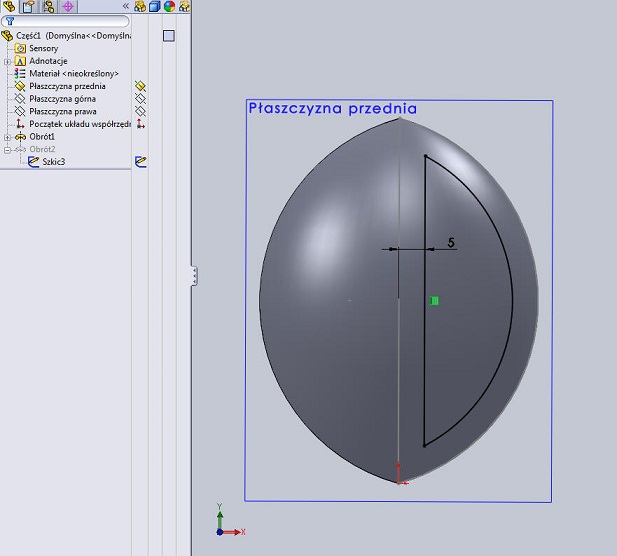Toggle origin visibility in display pane
Image resolution: width=617 pixels, height=556 pixels.
click(x=140, y=124)
